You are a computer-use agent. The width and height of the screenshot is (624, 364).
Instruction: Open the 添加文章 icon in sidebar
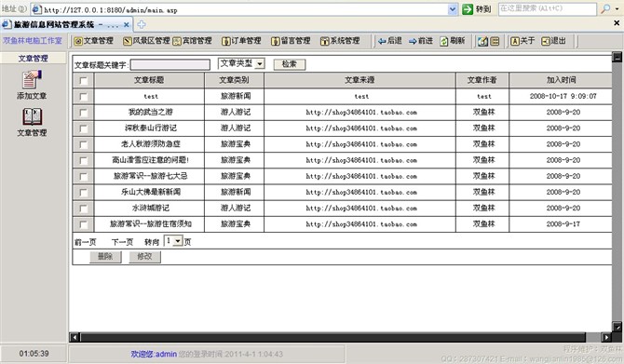(32, 79)
